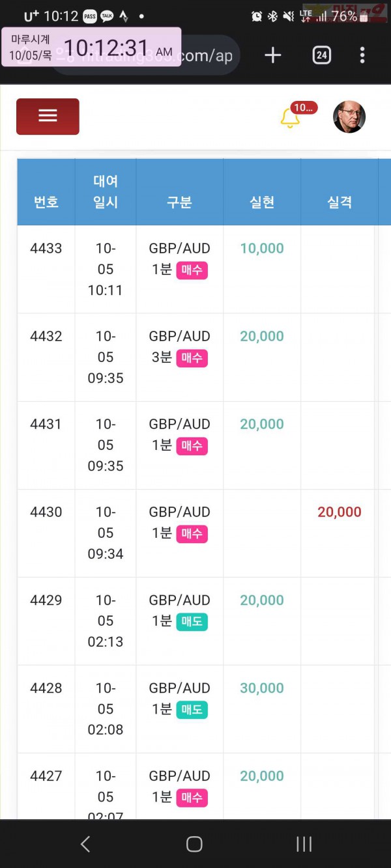The image size is (391, 868).
Task: Select the 구분 column header
Action: pyautogui.click(x=179, y=202)
